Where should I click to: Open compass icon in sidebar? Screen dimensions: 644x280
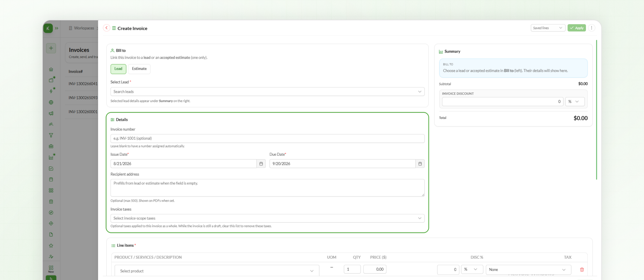(x=51, y=212)
